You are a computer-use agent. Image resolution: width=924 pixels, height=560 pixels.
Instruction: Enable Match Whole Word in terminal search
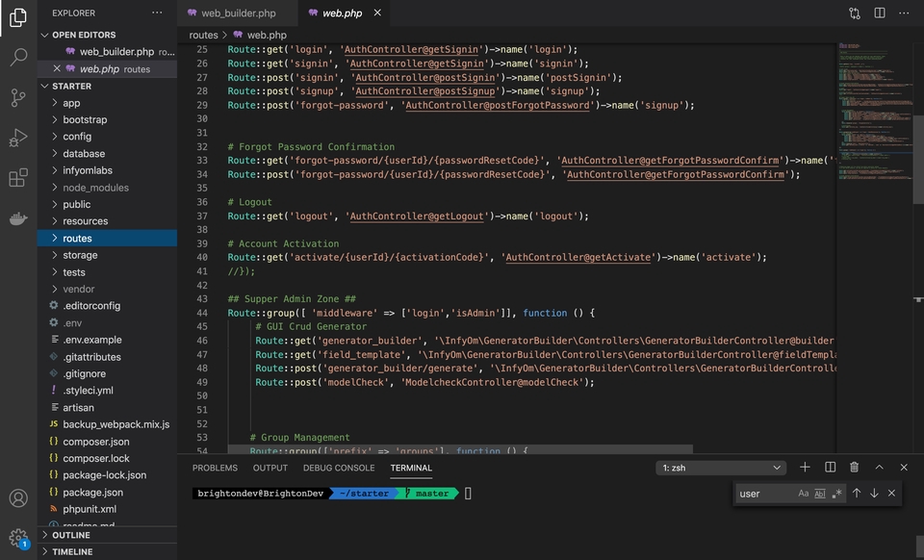(820, 493)
